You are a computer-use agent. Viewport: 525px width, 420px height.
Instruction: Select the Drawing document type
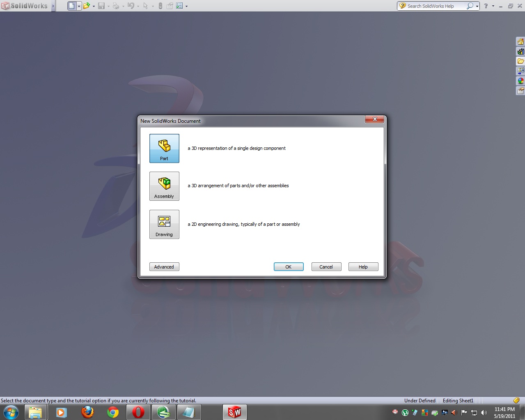click(164, 224)
